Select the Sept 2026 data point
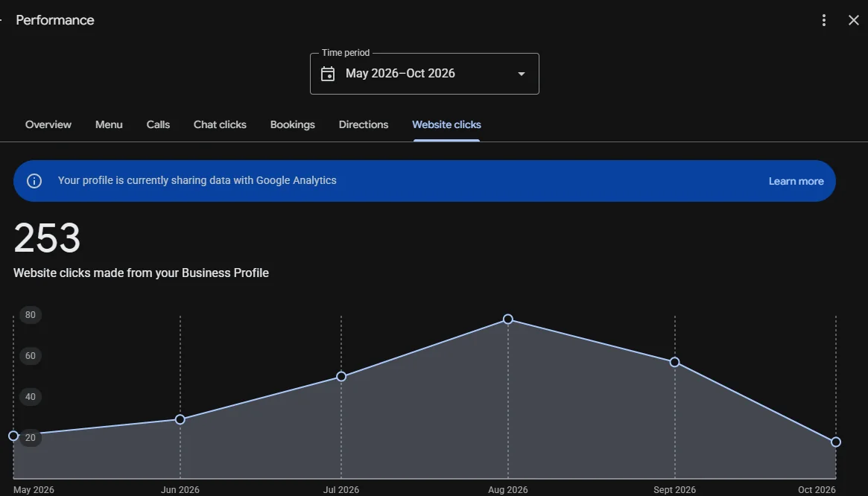Image resolution: width=868 pixels, height=496 pixels. [675, 362]
